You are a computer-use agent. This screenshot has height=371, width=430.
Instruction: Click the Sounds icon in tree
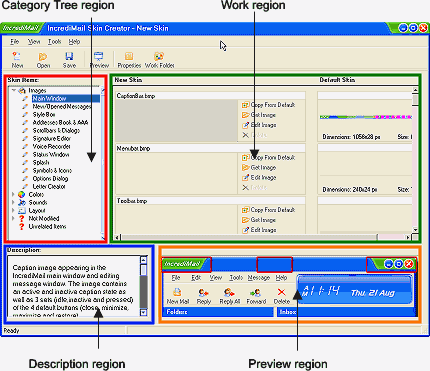coord(22,203)
